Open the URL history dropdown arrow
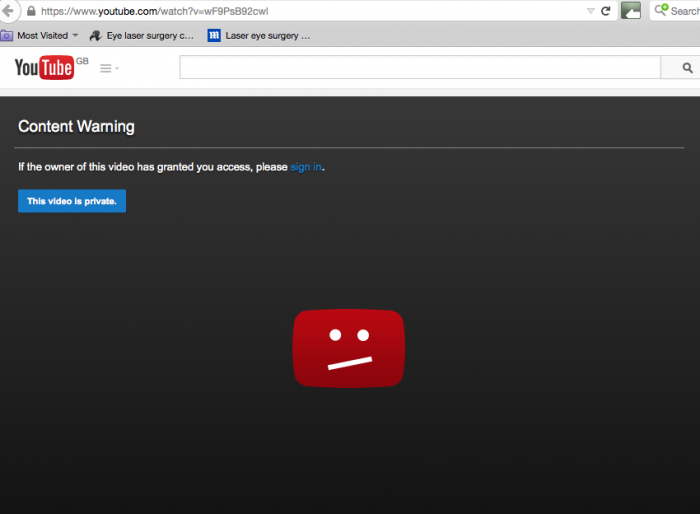The image size is (700, 514). [588, 11]
